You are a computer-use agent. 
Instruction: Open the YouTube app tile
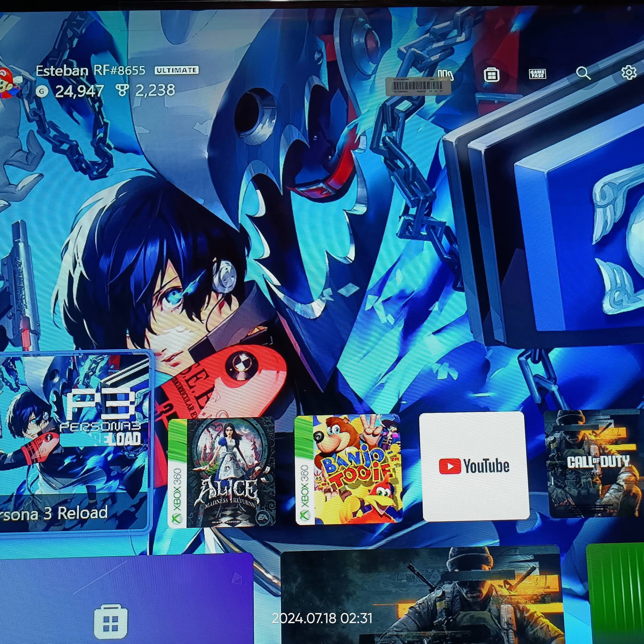pos(475,466)
